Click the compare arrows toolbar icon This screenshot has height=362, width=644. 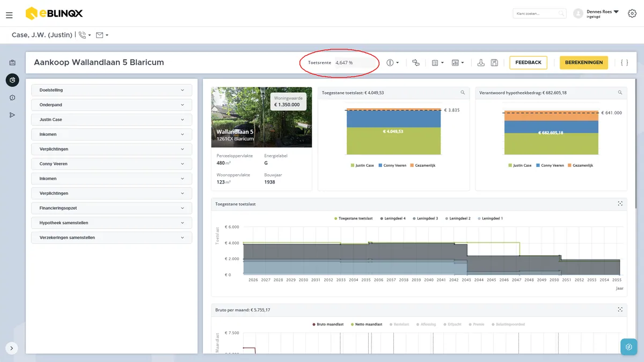(x=416, y=63)
